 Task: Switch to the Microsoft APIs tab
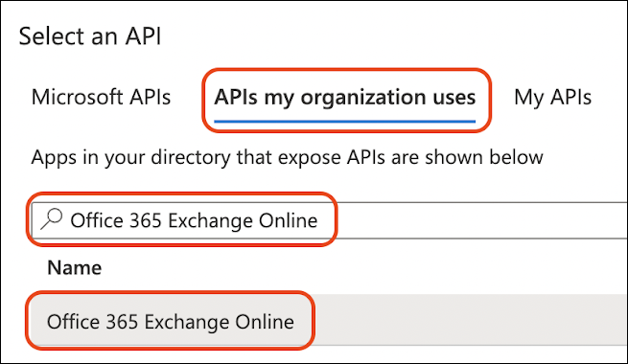pyautogui.click(x=101, y=97)
